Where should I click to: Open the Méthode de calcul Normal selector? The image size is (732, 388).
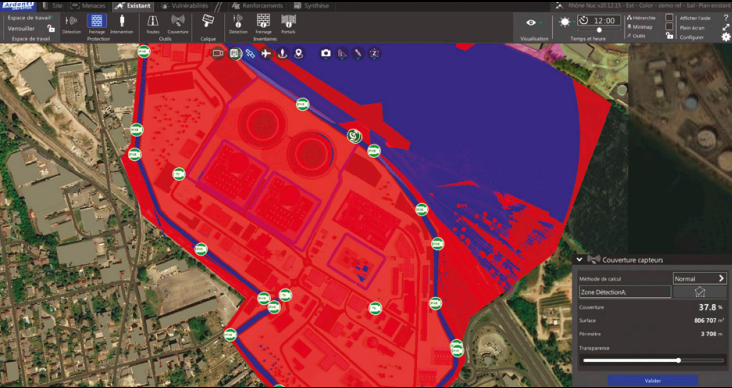click(699, 278)
